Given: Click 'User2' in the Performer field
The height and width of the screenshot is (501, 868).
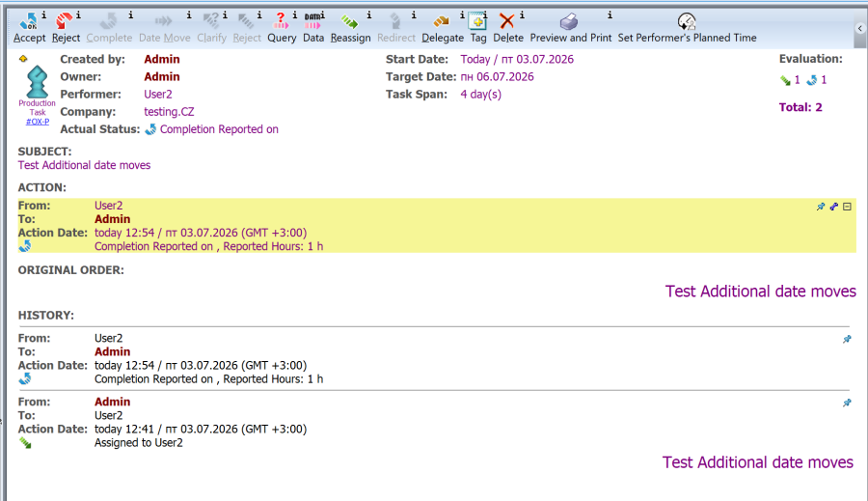Looking at the screenshot, I should point(158,95).
